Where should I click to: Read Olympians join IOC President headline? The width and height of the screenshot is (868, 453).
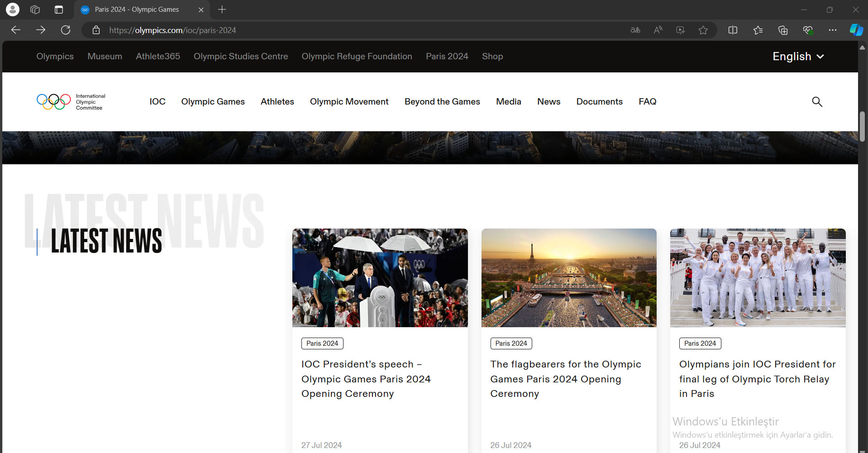(x=758, y=379)
